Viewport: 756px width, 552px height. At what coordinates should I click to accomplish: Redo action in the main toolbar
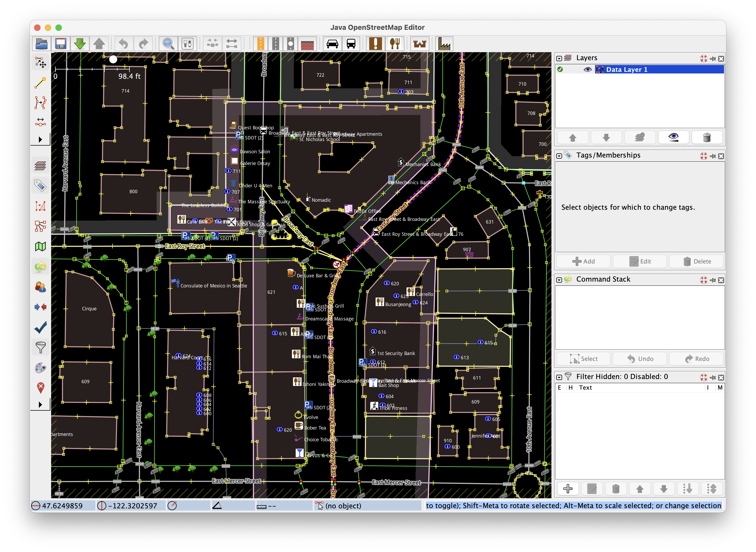143,44
